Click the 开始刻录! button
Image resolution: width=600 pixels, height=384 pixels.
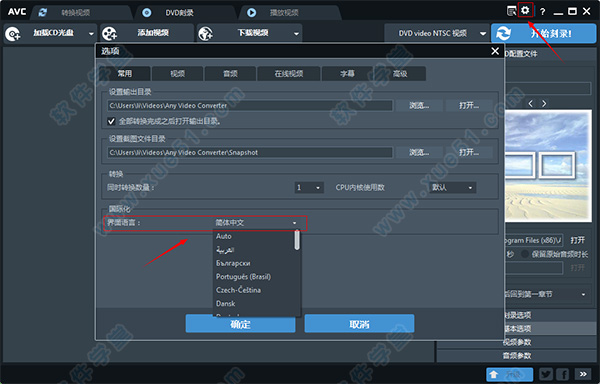544,34
